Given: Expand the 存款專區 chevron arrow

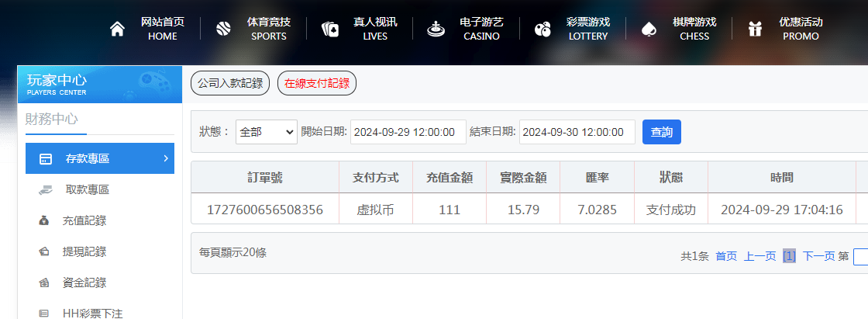Looking at the screenshot, I should 166,158.
